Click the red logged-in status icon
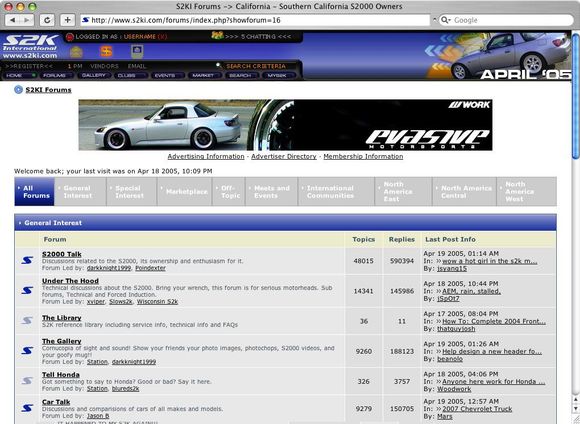 70,37
